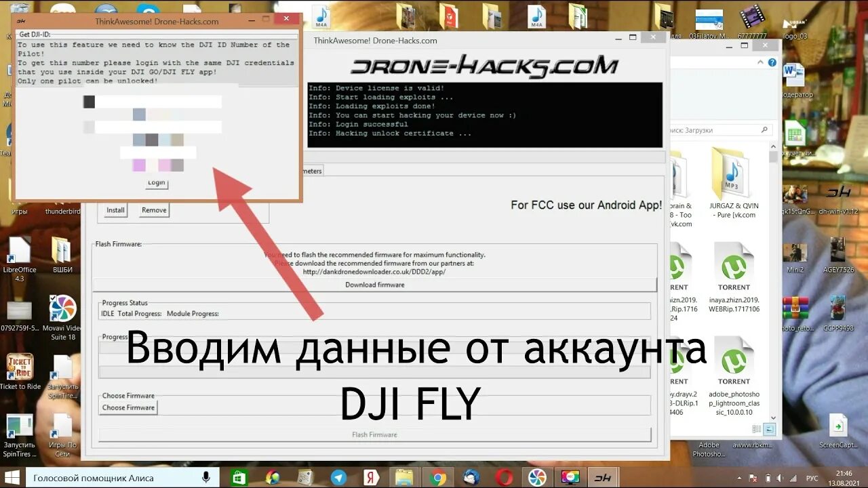Open Movavi colorful taskbar icon
This screenshot has height=488, width=868.
coord(537,478)
